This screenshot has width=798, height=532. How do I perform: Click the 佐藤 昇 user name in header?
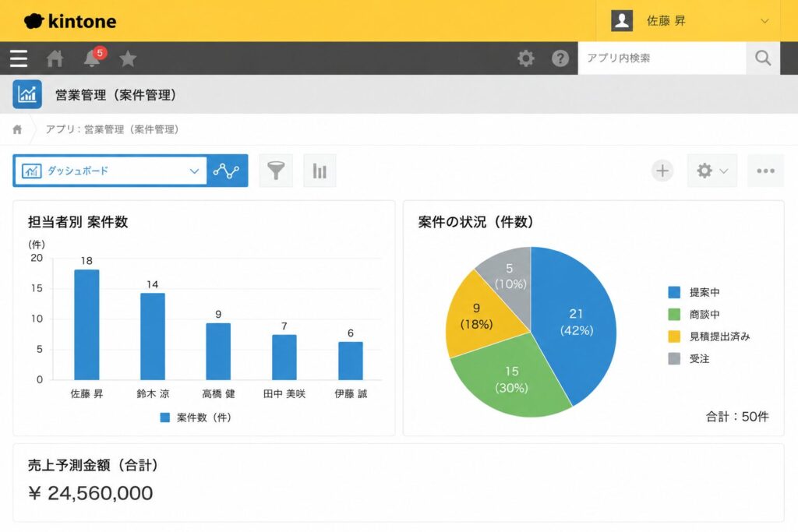tap(666, 21)
